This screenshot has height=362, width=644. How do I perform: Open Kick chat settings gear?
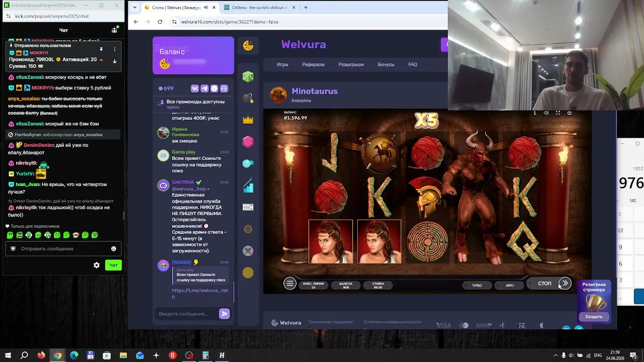pos(97,265)
